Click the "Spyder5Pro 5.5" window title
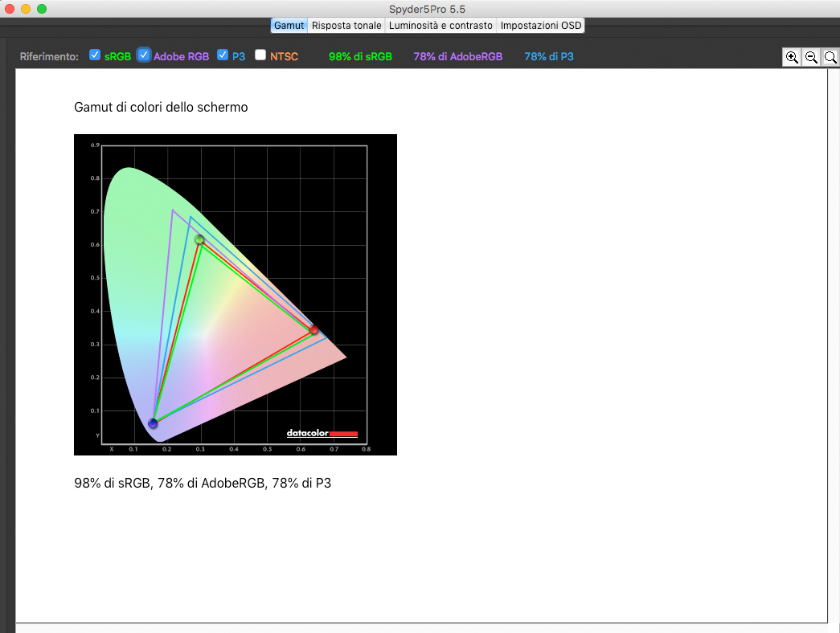This screenshot has height=633, width=840. (x=427, y=9)
